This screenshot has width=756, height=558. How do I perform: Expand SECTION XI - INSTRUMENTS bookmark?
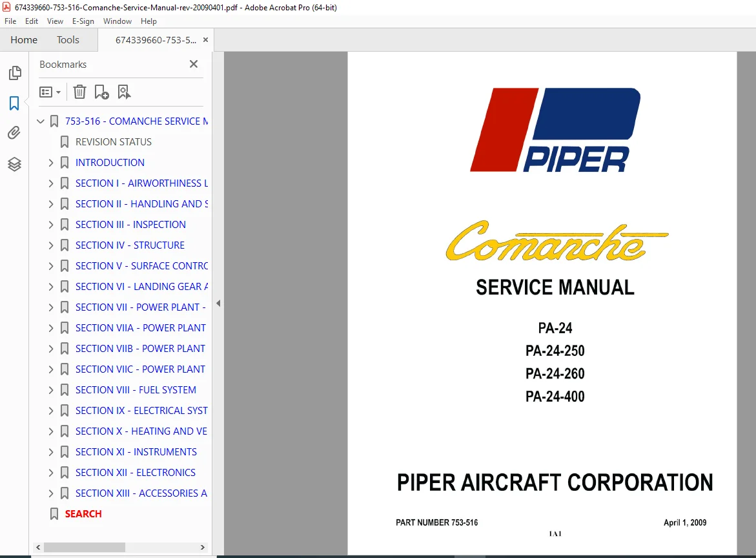click(51, 452)
